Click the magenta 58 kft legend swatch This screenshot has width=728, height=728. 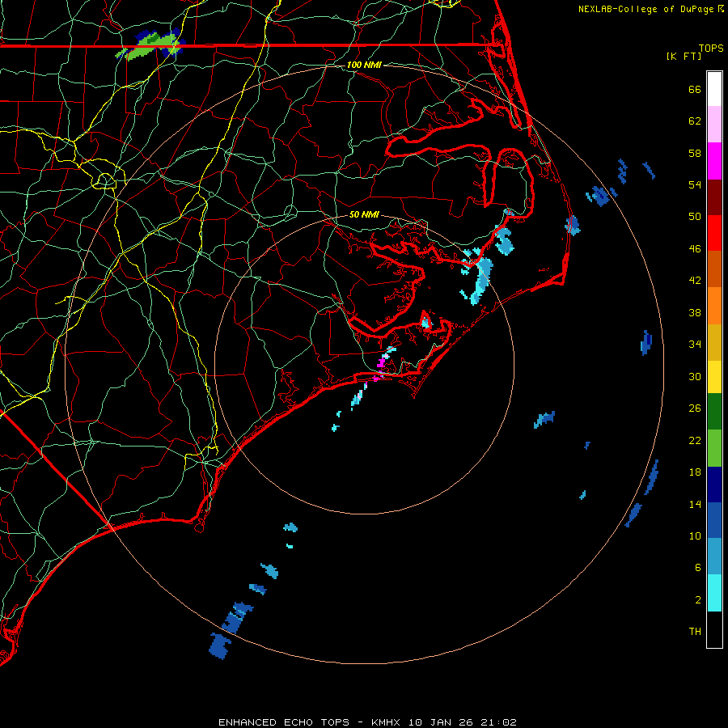point(714,161)
